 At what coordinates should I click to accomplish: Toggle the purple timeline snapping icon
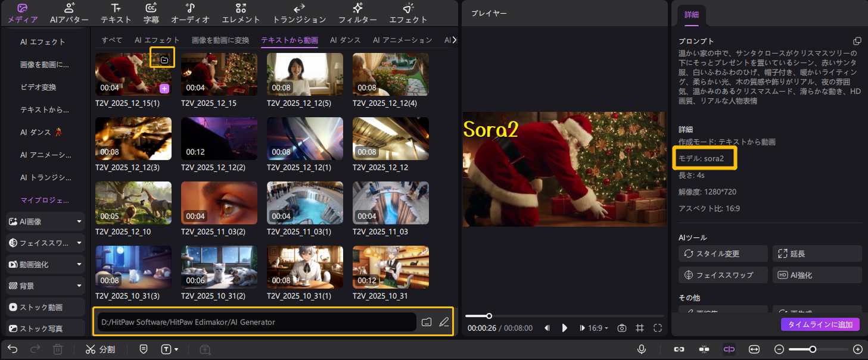[x=729, y=349]
